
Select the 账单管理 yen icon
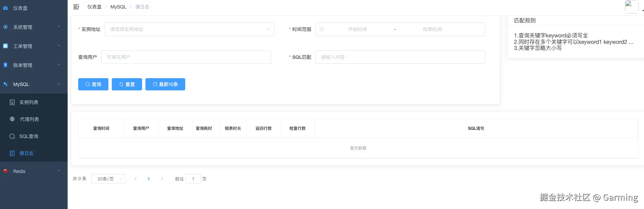click(5, 65)
